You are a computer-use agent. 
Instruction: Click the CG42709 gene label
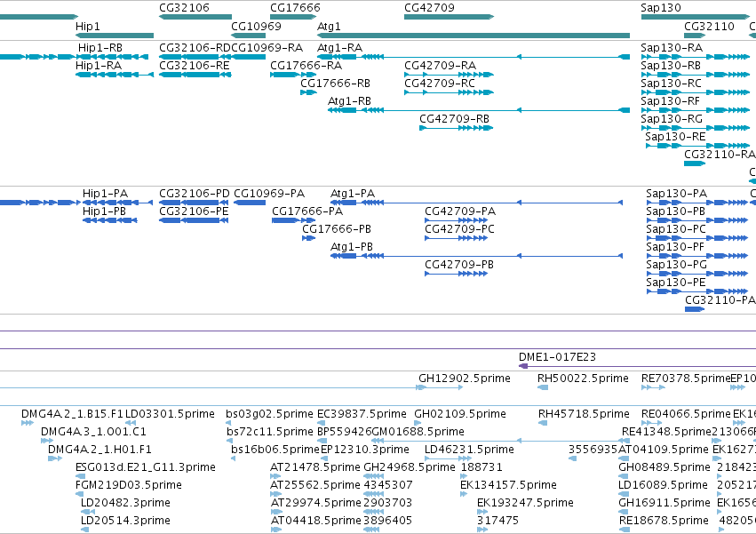point(429,8)
